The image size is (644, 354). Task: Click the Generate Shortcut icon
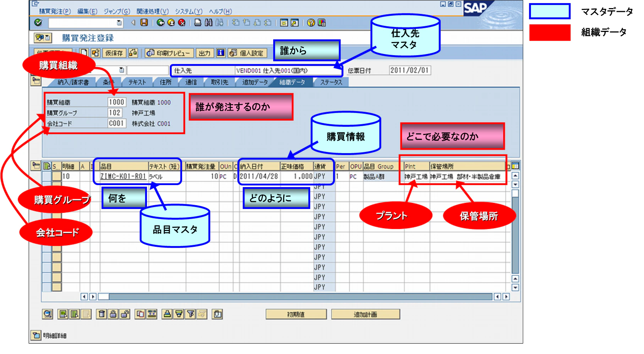pos(294,22)
